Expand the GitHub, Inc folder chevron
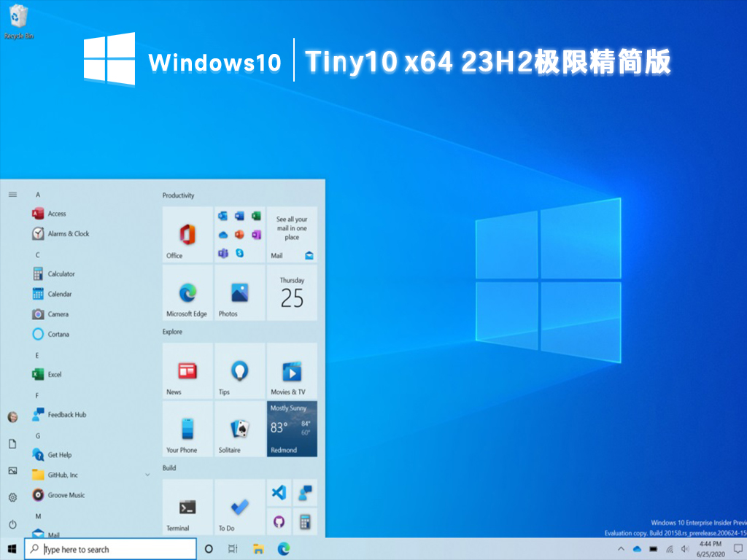Viewport: 747px width, 560px height. click(148, 474)
